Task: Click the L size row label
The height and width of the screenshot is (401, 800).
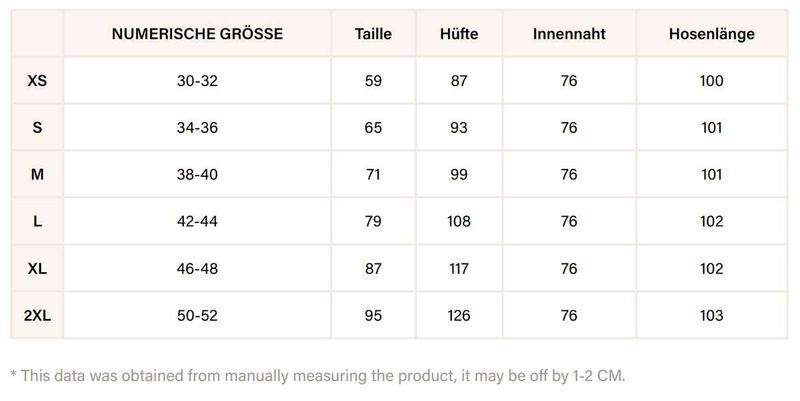Action: point(37,221)
